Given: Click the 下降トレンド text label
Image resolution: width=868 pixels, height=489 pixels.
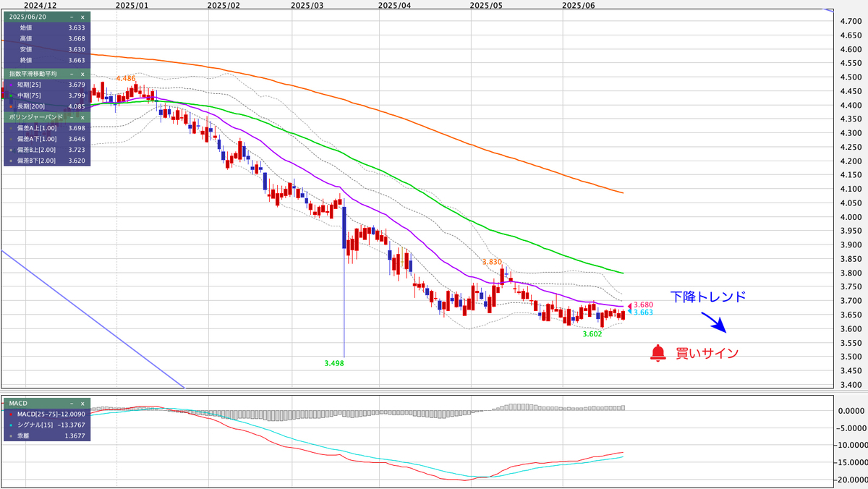Looking at the screenshot, I should point(707,297).
